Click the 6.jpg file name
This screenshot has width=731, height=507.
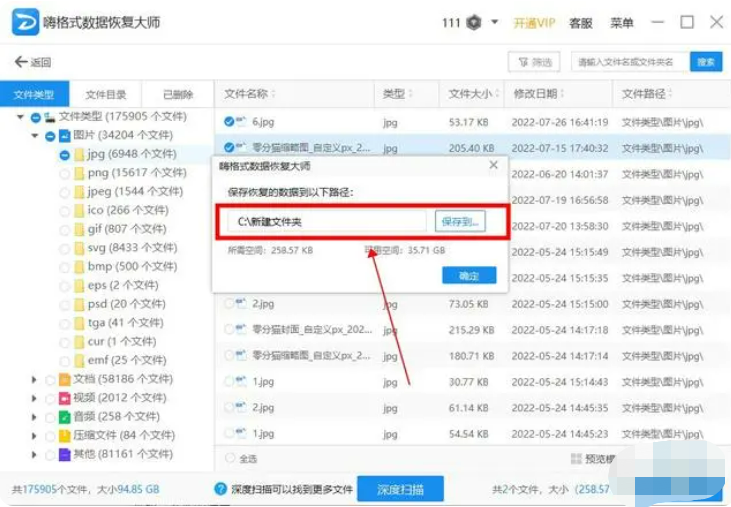[x=263, y=122]
